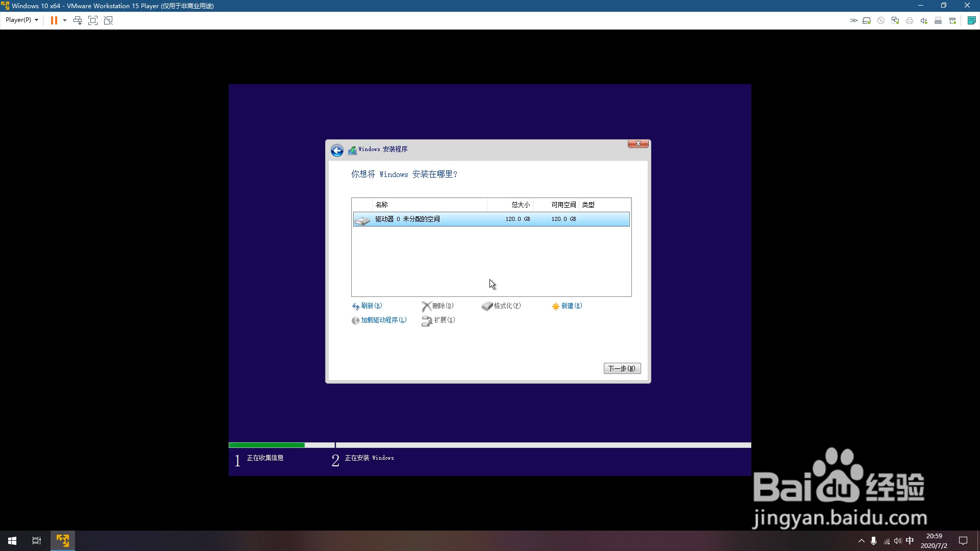980x551 pixels.
Task: Toggle Unity mode icon
Action: click(108, 20)
